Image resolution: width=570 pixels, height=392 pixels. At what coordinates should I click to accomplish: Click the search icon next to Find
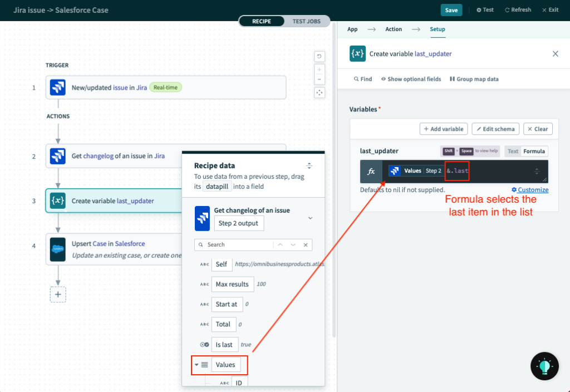point(356,79)
